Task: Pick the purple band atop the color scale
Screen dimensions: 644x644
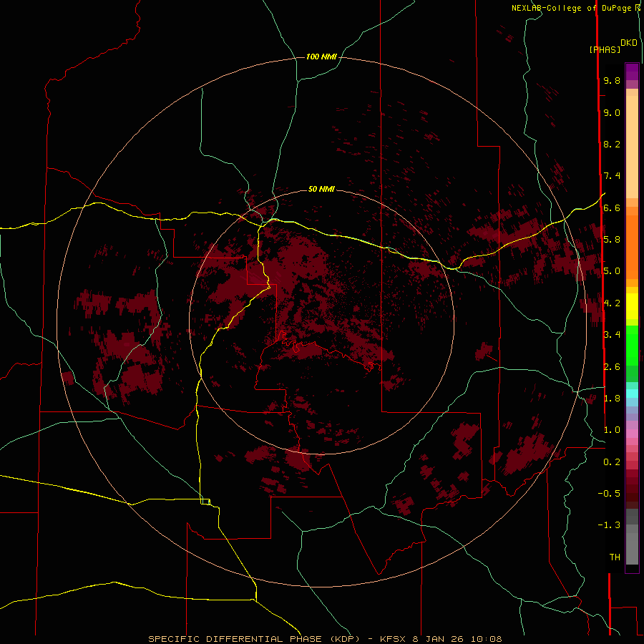Action: [632, 72]
